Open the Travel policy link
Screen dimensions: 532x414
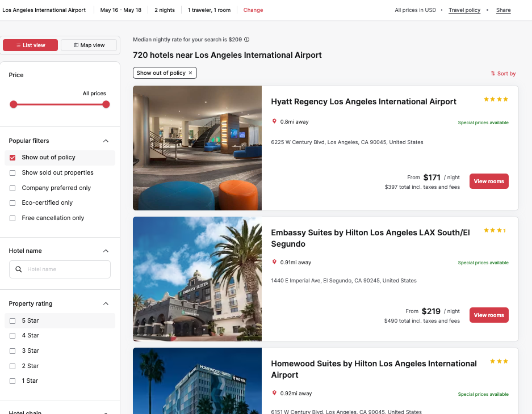(464, 10)
